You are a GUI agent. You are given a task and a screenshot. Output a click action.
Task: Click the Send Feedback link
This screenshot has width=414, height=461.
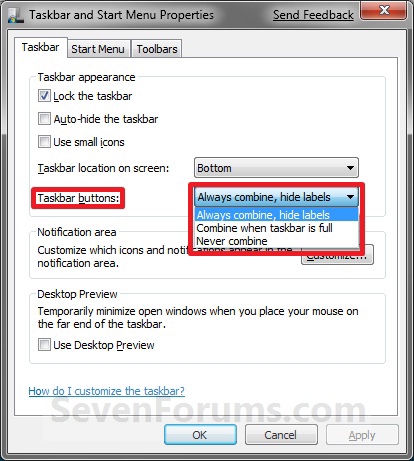313,15
